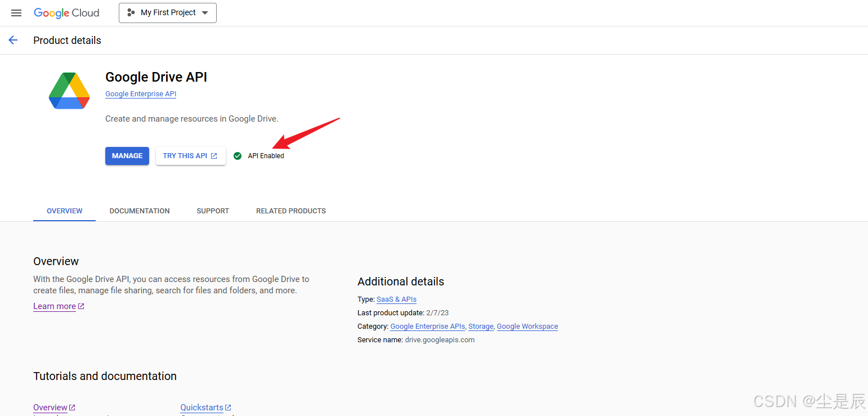Select the OVERVIEW tab
The height and width of the screenshot is (416, 868).
(65, 211)
